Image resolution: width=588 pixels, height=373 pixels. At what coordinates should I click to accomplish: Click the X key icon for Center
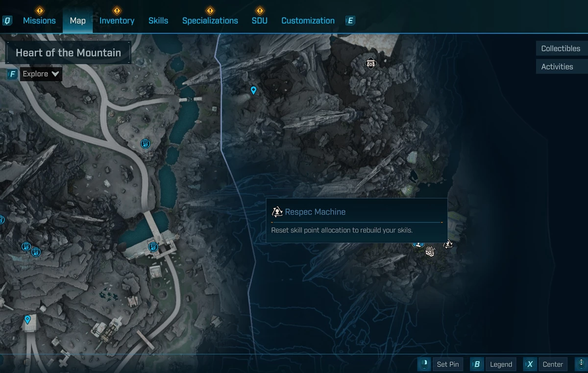click(530, 364)
